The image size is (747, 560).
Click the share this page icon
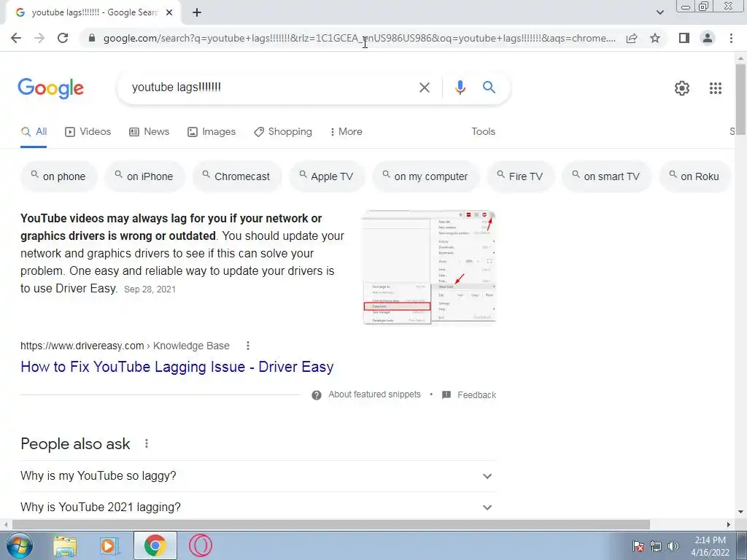click(x=632, y=38)
